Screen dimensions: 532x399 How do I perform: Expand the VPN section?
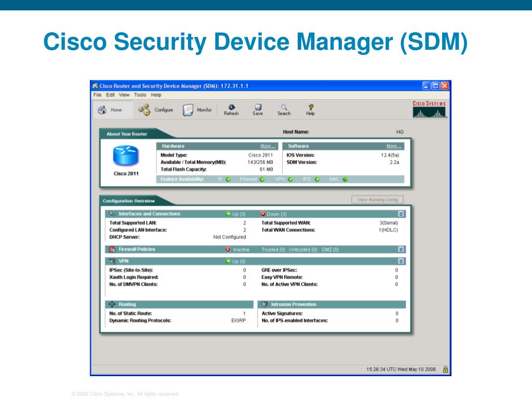pos(401,261)
